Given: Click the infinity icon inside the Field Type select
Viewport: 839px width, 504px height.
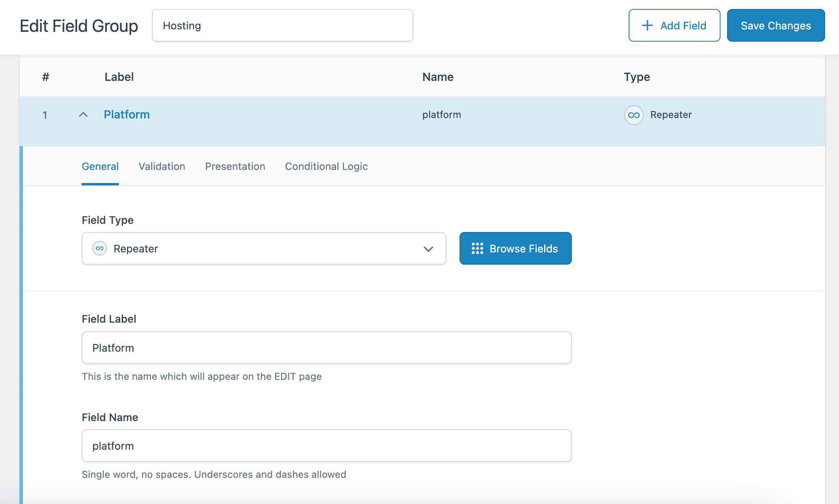Looking at the screenshot, I should point(100,248).
